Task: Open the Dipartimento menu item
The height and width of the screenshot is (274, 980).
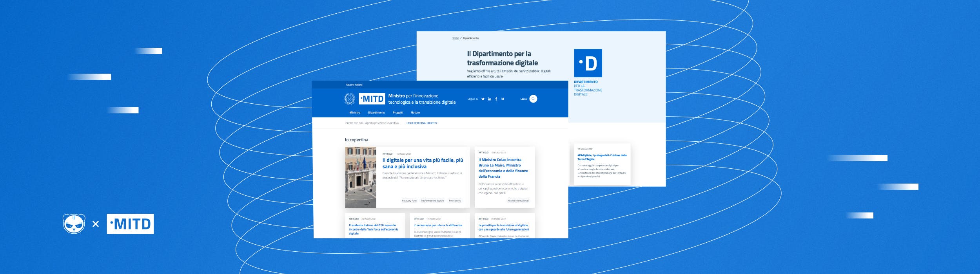Action: tap(376, 113)
